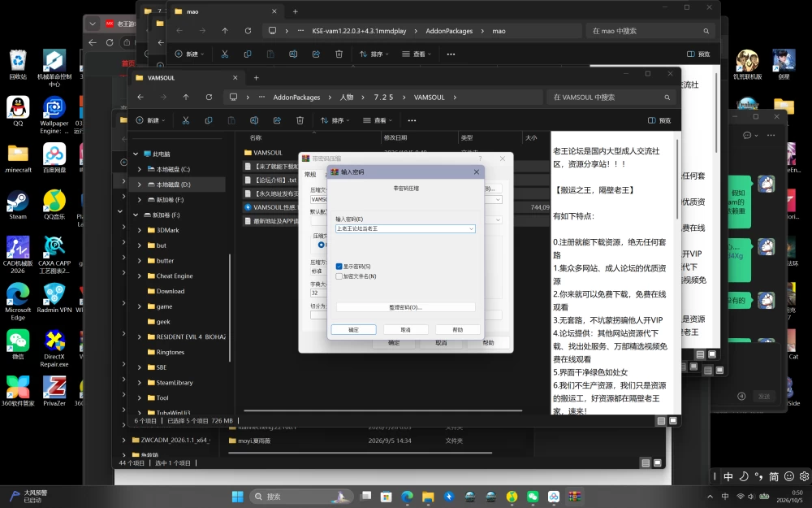Image resolution: width=812 pixels, height=508 pixels.
Task: Refresh the VAMSOUL folder view
Action: click(x=209, y=97)
